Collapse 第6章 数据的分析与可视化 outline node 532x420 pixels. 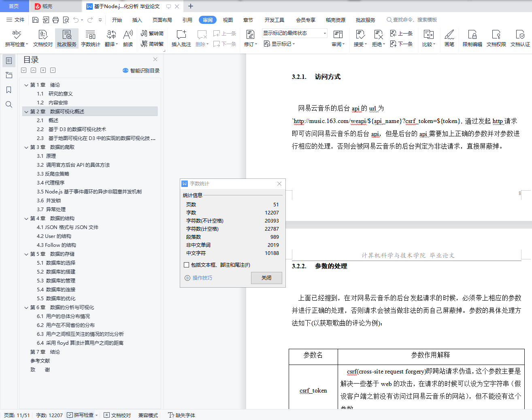[x=26, y=308]
